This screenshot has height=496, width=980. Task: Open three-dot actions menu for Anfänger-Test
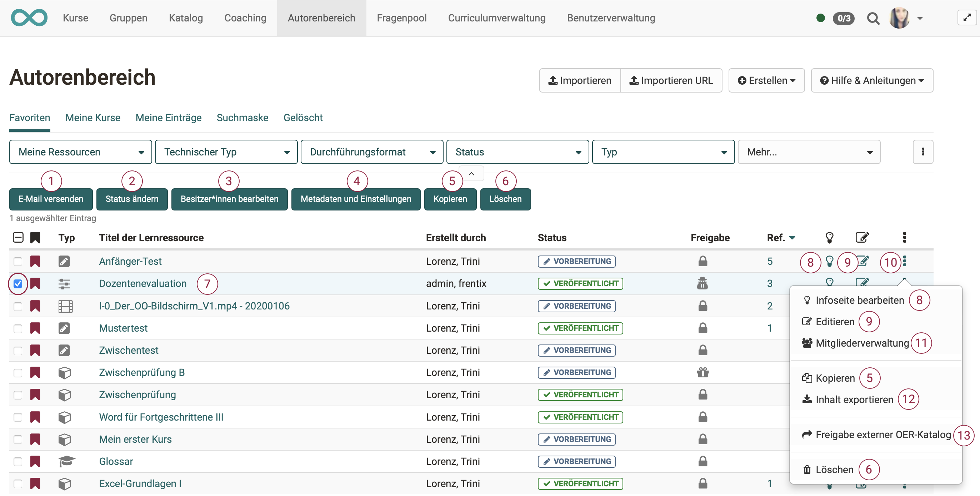coord(905,261)
